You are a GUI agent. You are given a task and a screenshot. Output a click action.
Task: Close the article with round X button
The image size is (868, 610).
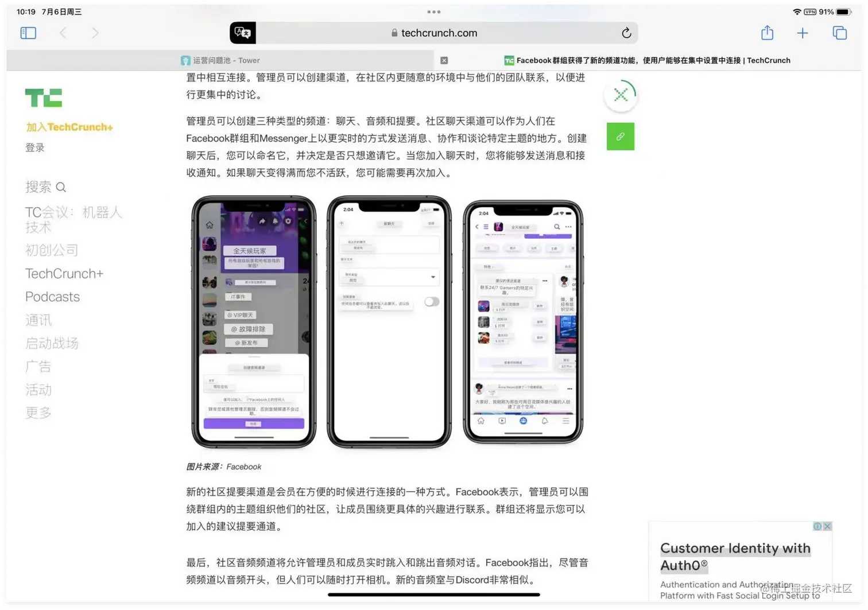(621, 95)
